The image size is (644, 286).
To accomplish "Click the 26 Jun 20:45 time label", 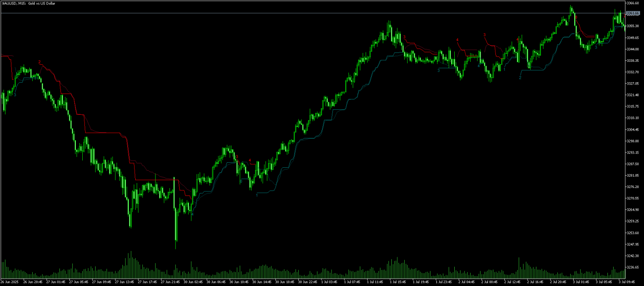I will 33,283.
